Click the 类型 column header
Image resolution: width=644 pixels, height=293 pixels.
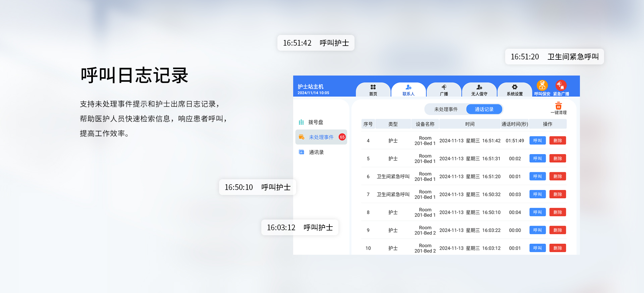coord(393,124)
